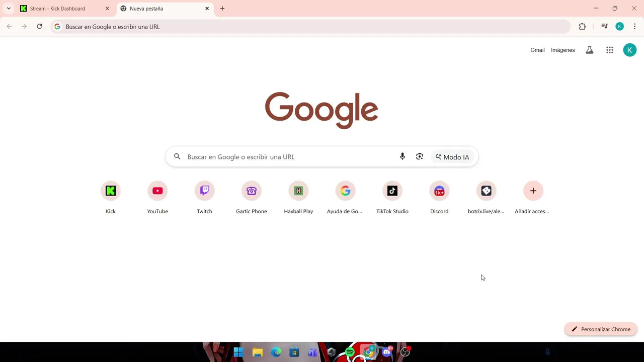Open the YouTube shortcut tile
The image size is (644, 362).
(x=157, y=198)
